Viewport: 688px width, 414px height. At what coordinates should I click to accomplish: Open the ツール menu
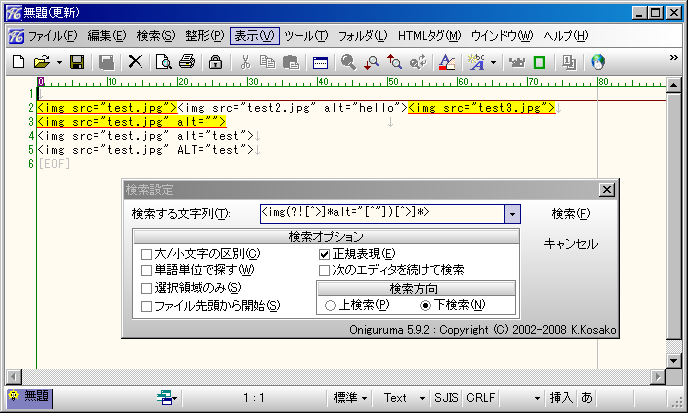point(306,36)
